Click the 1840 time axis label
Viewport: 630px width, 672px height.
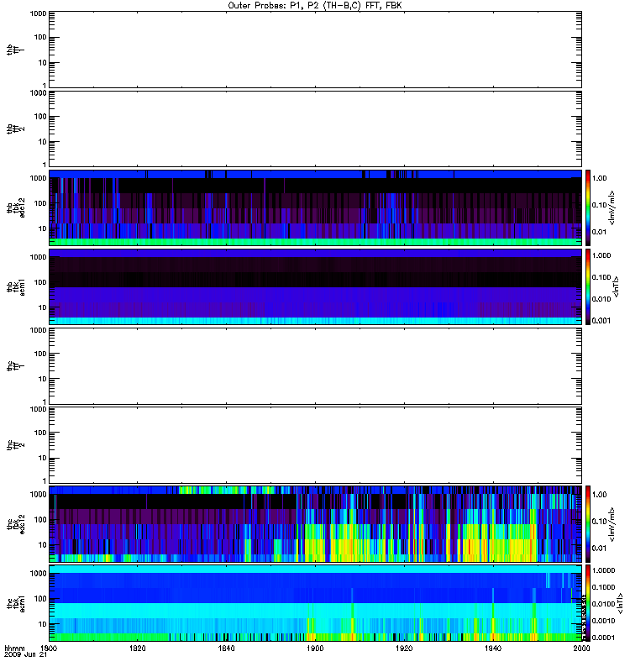click(x=226, y=649)
